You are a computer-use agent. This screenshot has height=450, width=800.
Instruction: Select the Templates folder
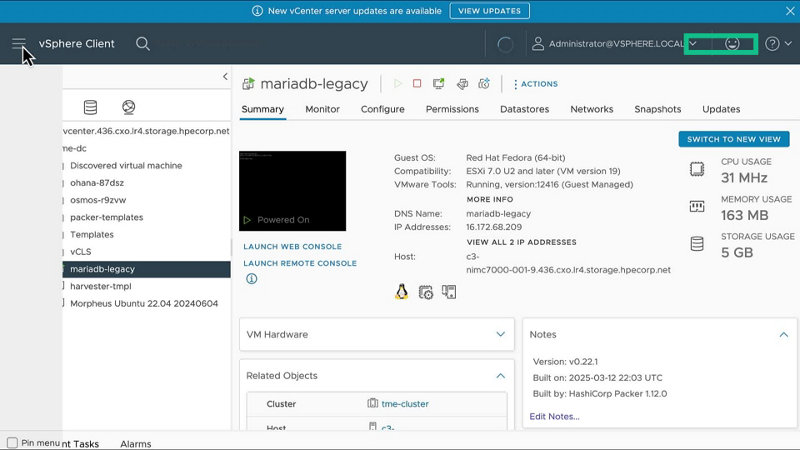click(x=92, y=235)
